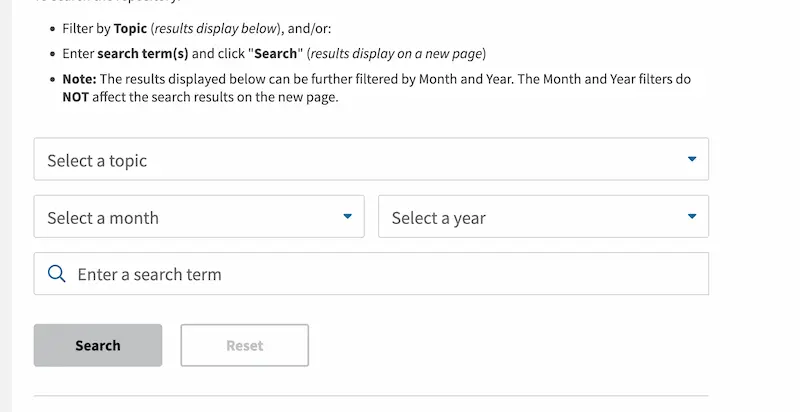Image resolution: width=800 pixels, height=412 pixels.
Task: Click the blue caret on year dropdown
Action: [692, 216]
